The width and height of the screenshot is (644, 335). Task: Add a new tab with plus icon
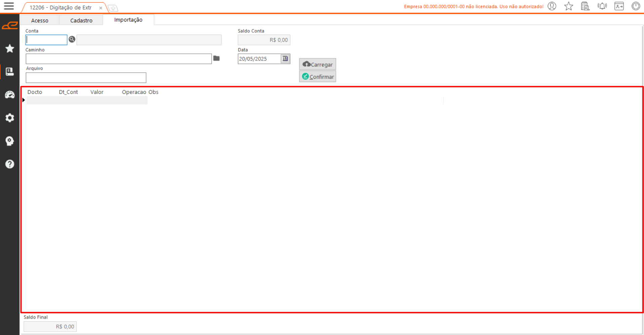point(113,8)
